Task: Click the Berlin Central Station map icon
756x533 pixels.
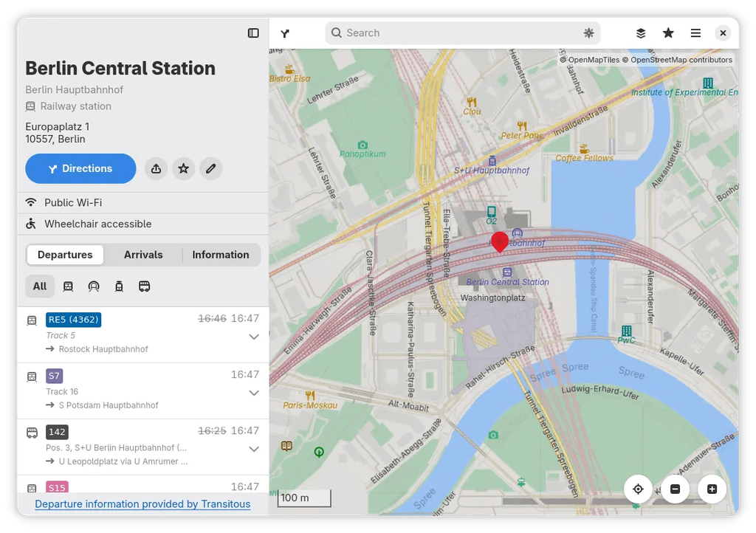Action: pyautogui.click(x=506, y=272)
